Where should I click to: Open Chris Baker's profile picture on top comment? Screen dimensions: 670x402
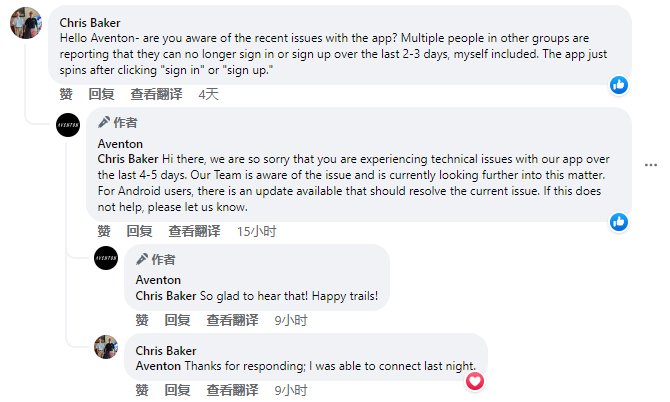pos(26,23)
